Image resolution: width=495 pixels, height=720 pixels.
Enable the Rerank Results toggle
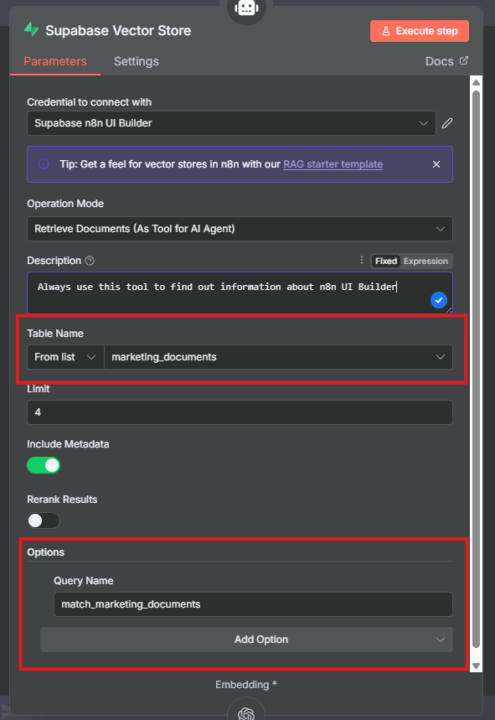[x=44, y=520]
